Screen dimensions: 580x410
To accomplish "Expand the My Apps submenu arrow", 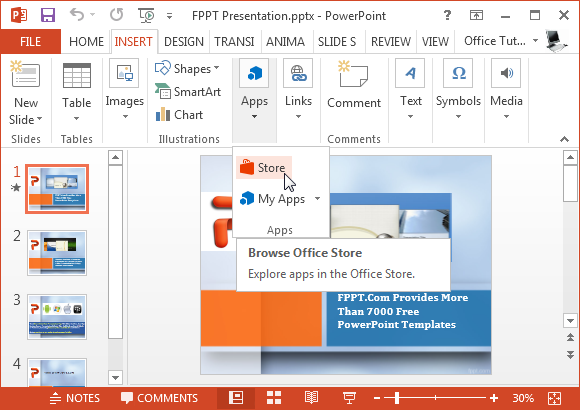I will click(317, 199).
